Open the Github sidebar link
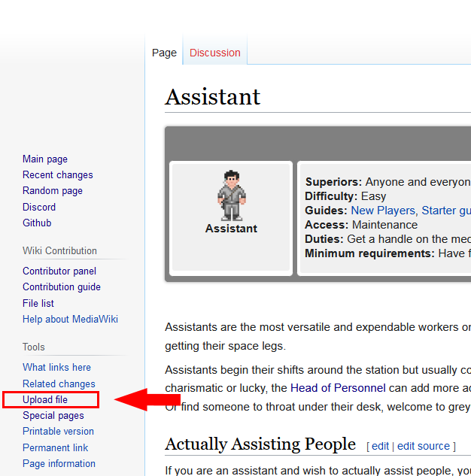 tap(37, 223)
